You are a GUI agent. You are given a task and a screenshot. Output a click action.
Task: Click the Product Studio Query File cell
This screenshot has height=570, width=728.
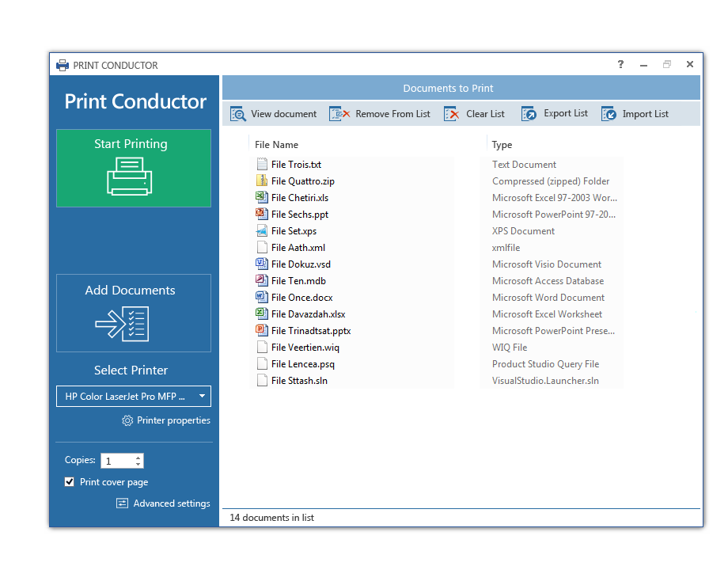tap(545, 364)
